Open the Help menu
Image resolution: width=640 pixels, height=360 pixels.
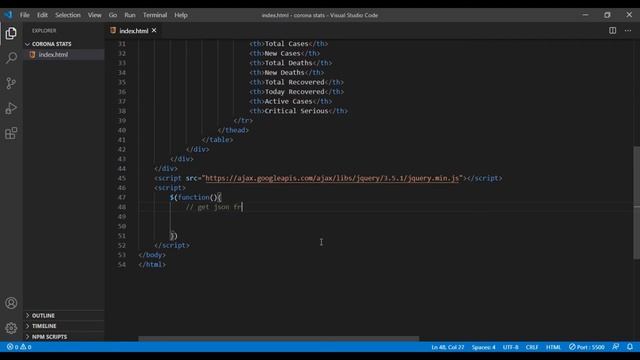[181, 15]
